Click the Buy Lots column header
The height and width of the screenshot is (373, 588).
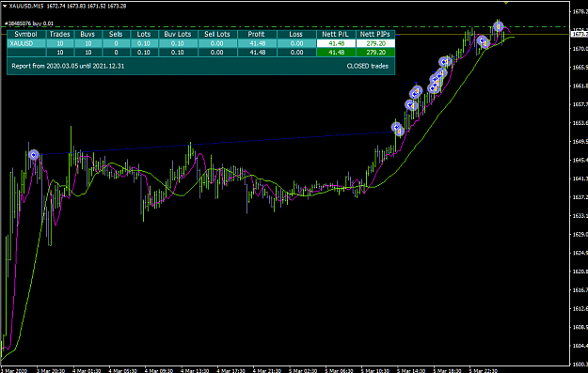tap(178, 34)
